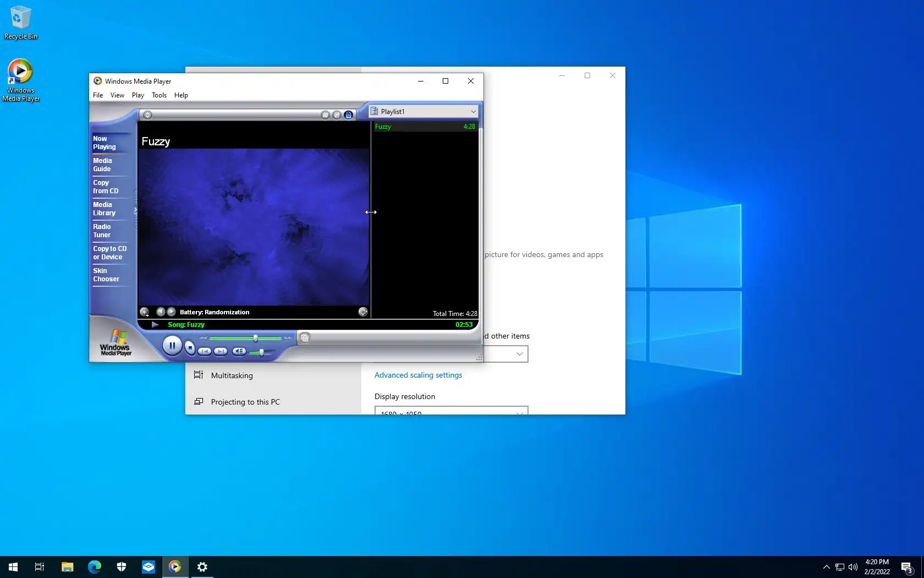This screenshot has height=578, width=924.
Task: Open the notification center
Action: click(x=907, y=567)
